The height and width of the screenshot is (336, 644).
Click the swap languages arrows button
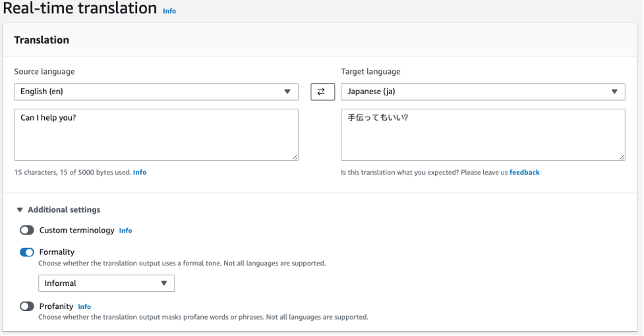[x=322, y=92]
